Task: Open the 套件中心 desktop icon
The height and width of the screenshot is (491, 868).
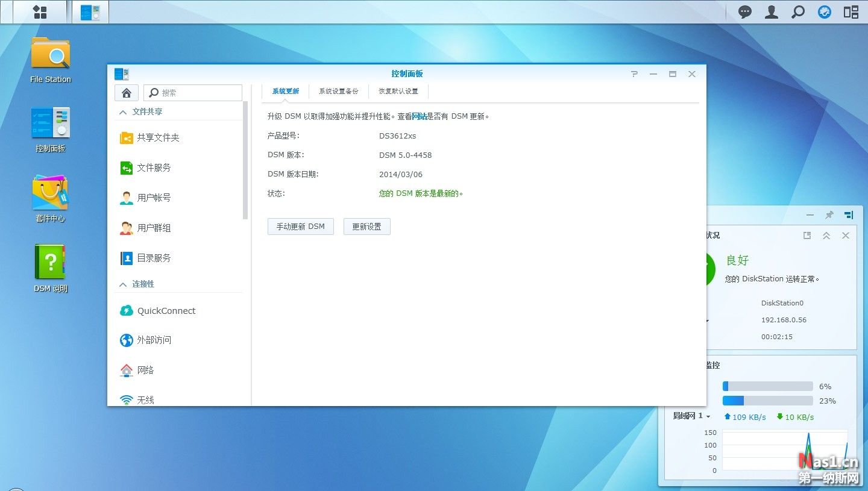Action: tap(51, 199)
